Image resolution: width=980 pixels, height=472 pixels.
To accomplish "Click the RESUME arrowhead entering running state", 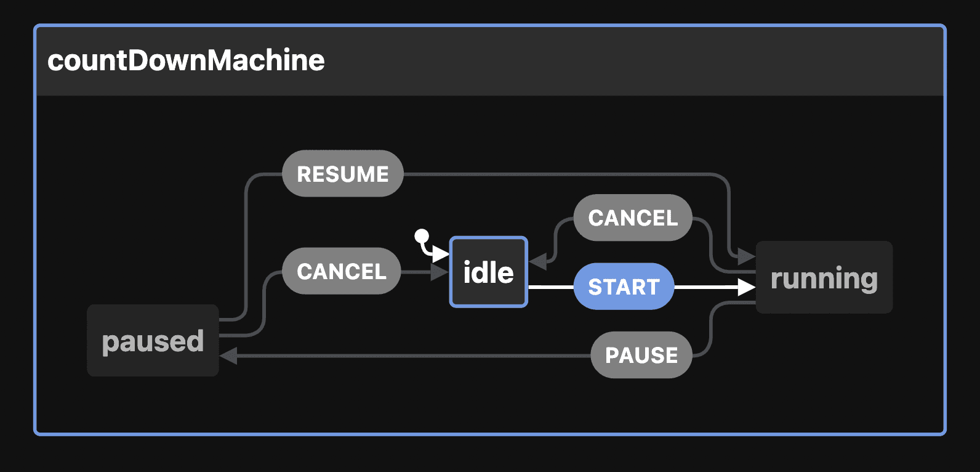I will pyautogui.click(x=747, y=256).
